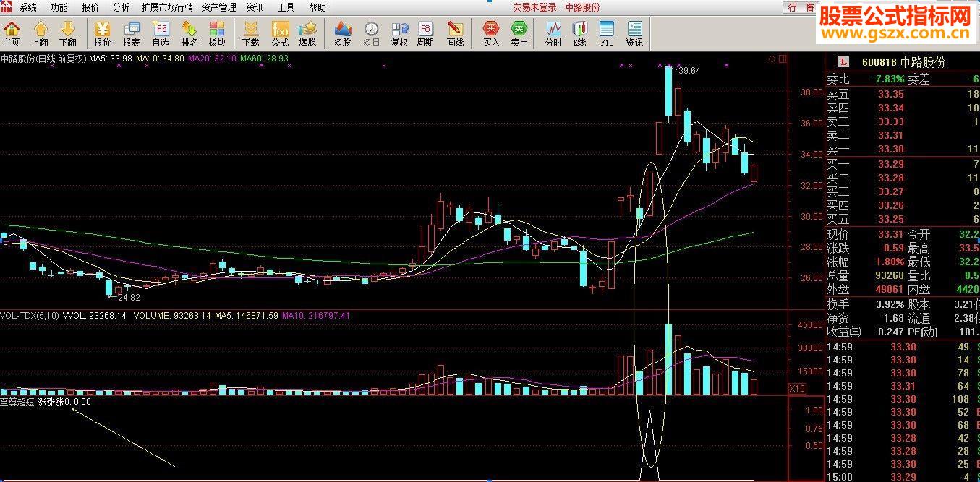
Task: Open the 板块 sector blocks icon
Action: pyautogui.click(x=217, y=33)
